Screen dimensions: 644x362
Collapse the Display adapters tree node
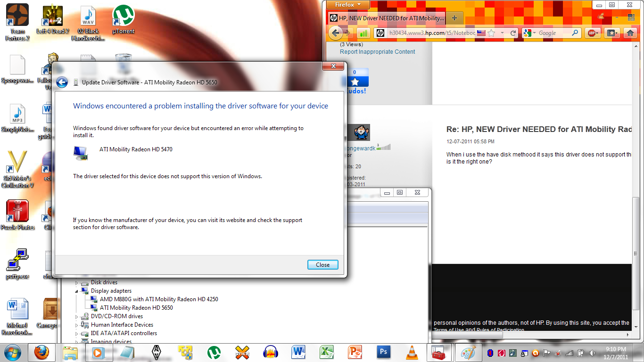77,291
